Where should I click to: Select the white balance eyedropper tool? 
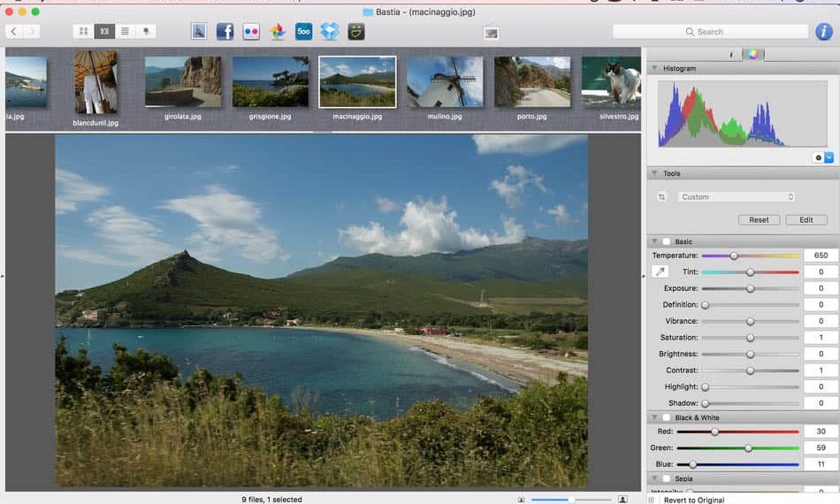click(x=660, y=272)
